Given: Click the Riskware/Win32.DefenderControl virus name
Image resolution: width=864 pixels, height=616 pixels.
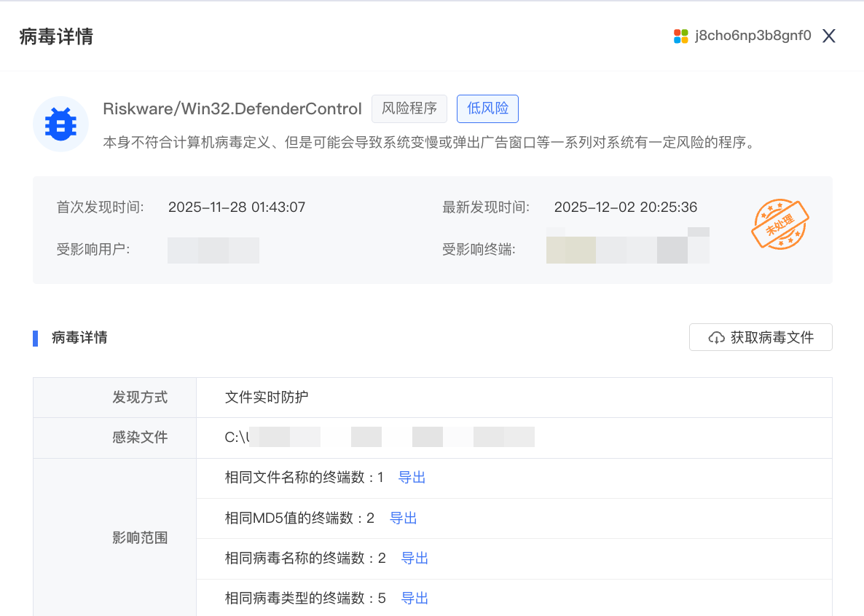Looking at the screenshot, I should tap(232, 109).
